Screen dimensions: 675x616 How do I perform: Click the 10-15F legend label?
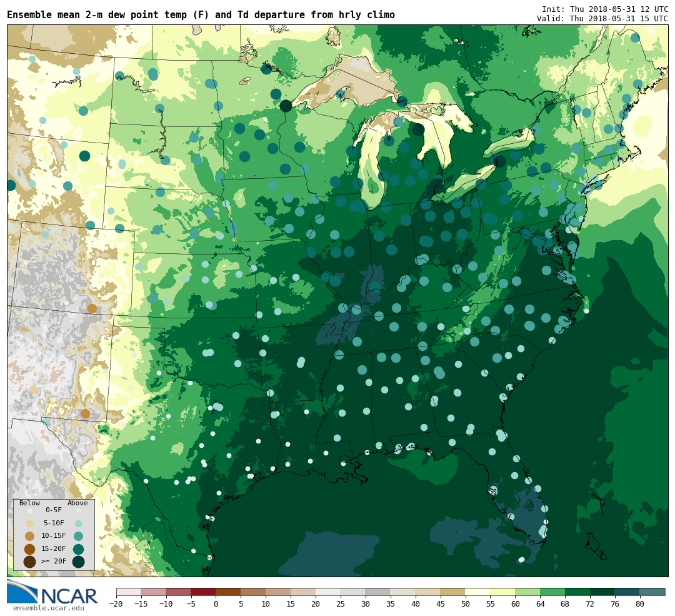point(54,536)
